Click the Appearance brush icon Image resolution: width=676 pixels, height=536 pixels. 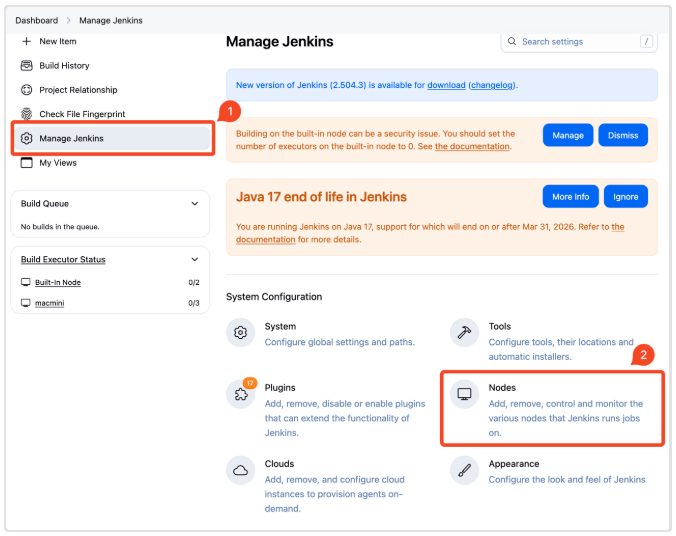[x=464, y=470]
